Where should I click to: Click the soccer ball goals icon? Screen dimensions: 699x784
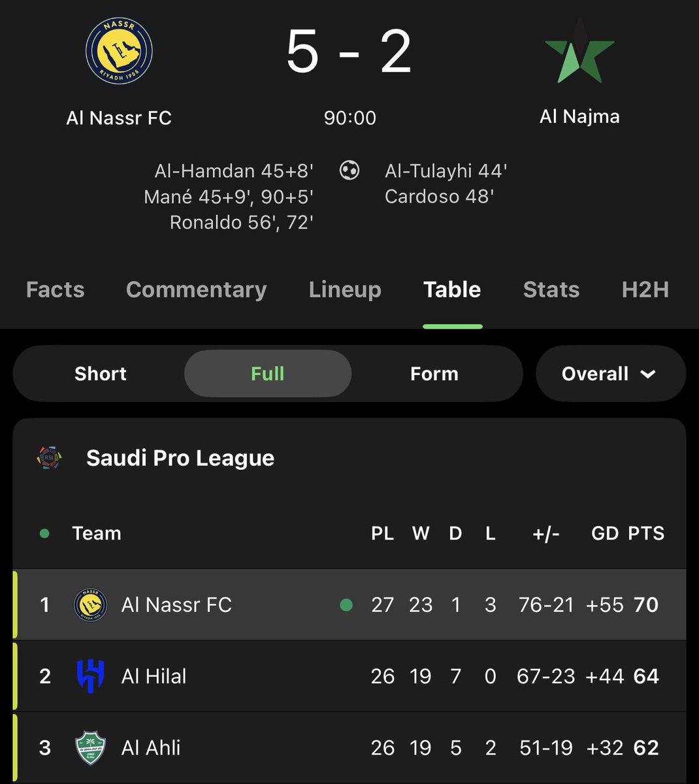click(x=349, y=171)
